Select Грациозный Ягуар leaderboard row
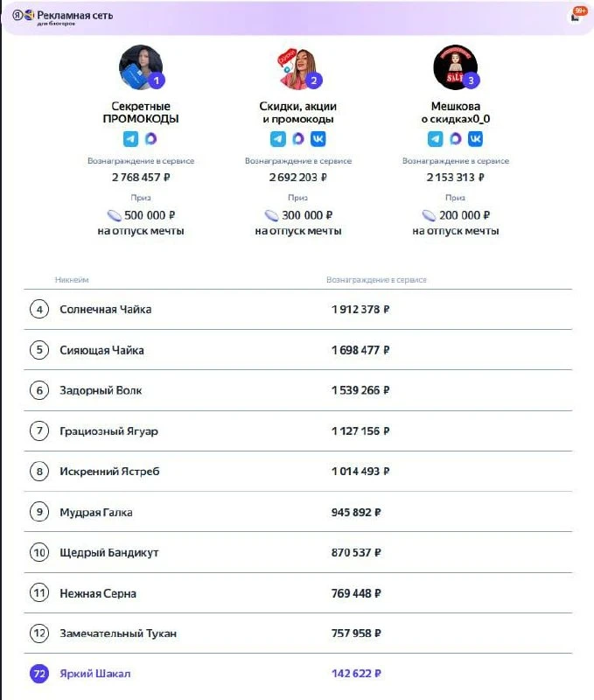The image size is (594, 700). click(x=298, y=430)
